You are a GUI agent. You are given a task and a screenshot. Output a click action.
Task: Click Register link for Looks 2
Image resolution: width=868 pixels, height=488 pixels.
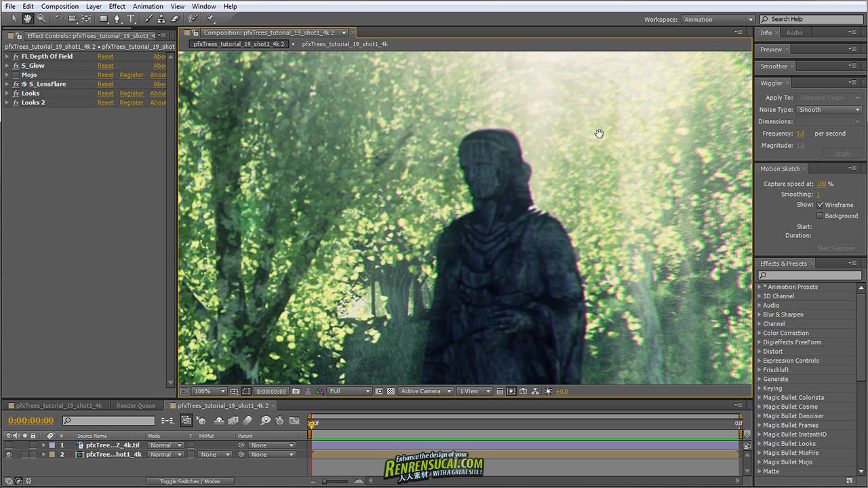click(132, 103)
